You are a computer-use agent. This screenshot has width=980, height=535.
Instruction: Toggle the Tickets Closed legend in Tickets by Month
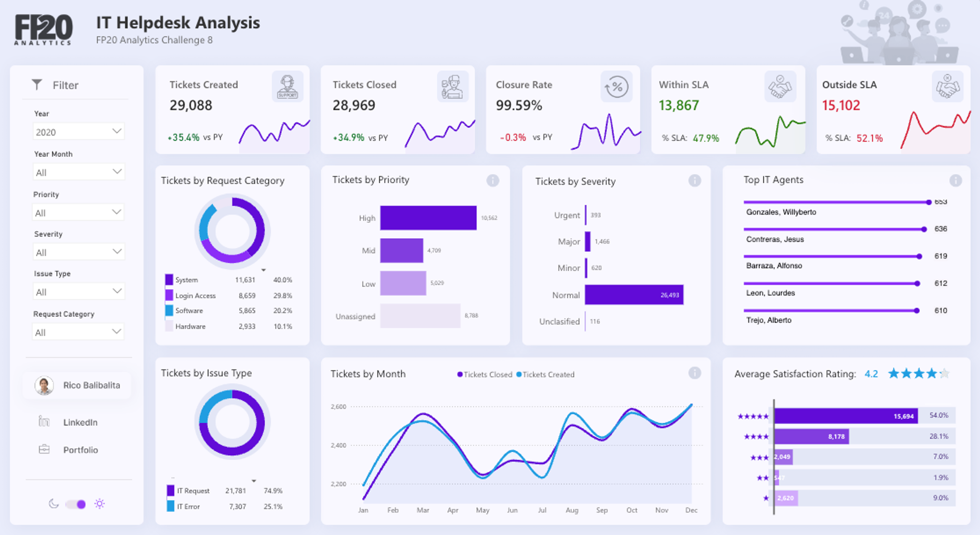tap(484, 374)
